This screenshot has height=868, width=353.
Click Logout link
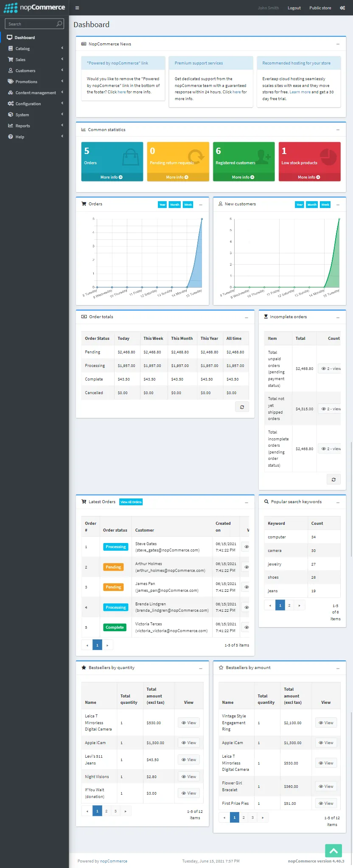pyautogui.click(x=294, y=8)
